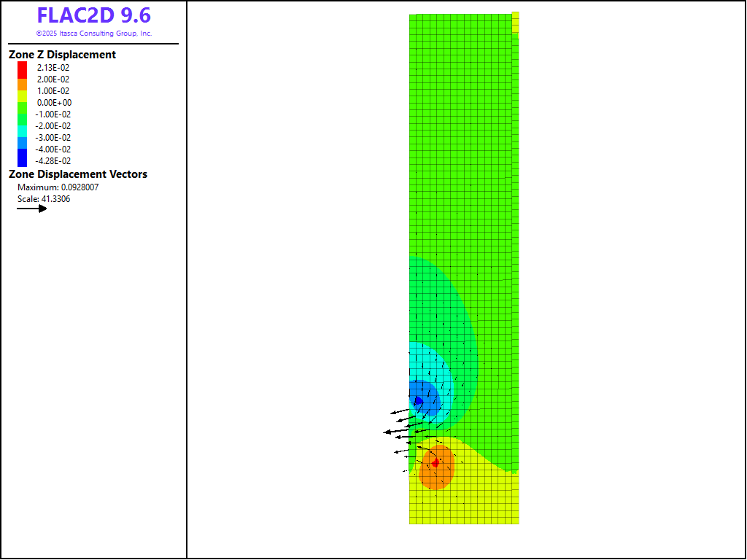Image resolution: width=747 pixels, height=560 pixels.
Task: Click the red 2.13E-02 legend swatch
Action: (23, 67)
